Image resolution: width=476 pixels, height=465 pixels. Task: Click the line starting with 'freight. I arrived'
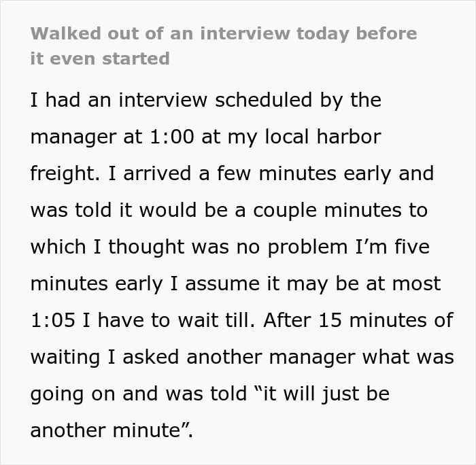[x=232, y=173]
